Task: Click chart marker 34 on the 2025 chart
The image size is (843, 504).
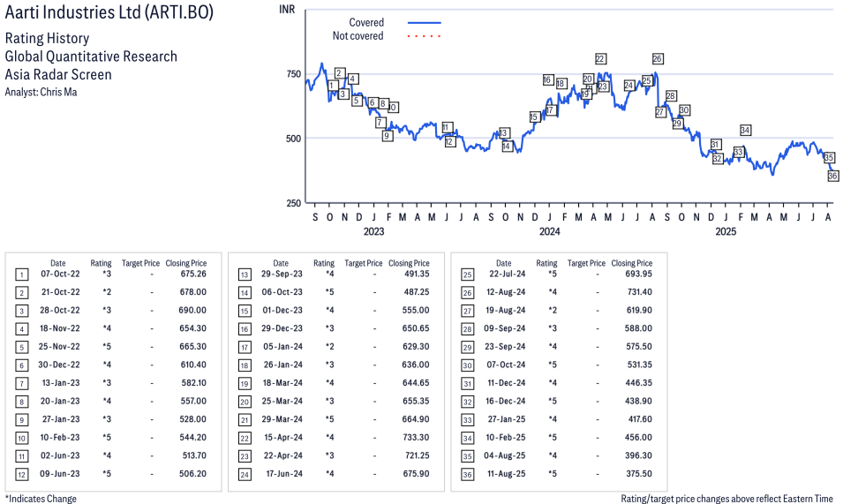Action: (745, 130)
